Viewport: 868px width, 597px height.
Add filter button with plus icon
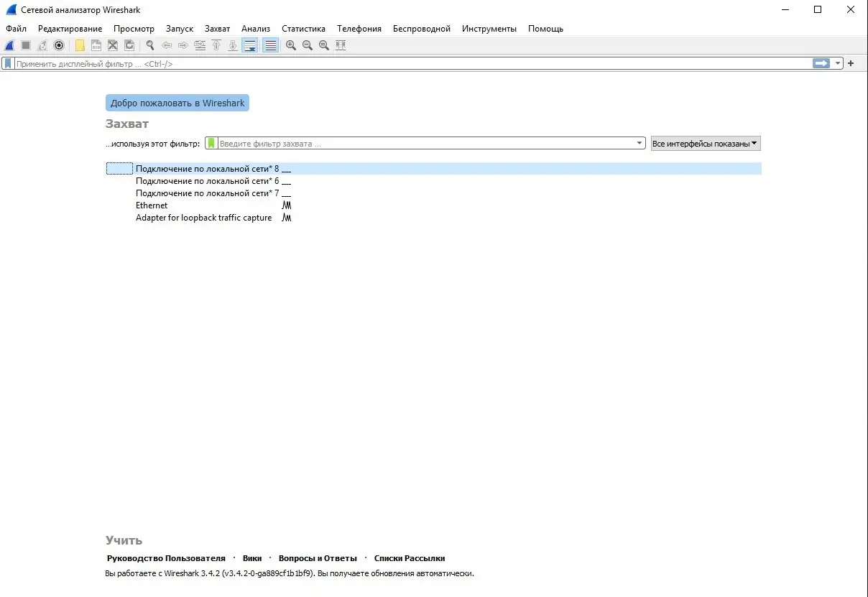click(x=851, y=63)
